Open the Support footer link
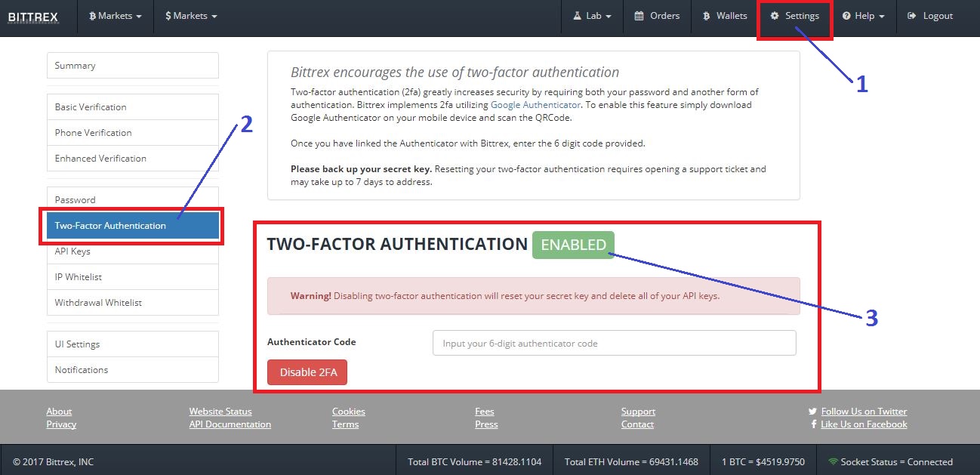 tap(638, 412)
